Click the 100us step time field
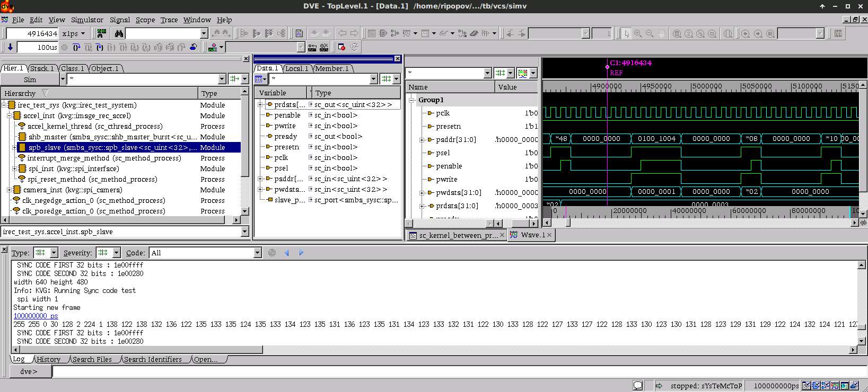The image size is (868, 392). (x=37, y=47)
